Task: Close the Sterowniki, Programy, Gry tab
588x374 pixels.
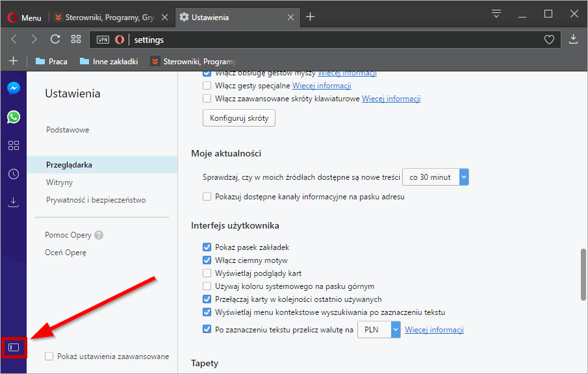Action: pyautogui.click(x=164, y=18)
